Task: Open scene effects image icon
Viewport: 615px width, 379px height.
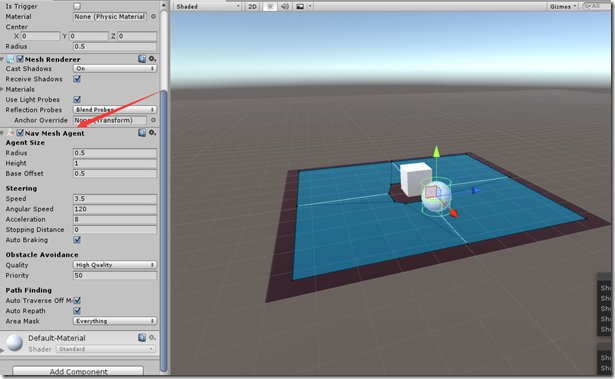Action: (x=300, y=6)
